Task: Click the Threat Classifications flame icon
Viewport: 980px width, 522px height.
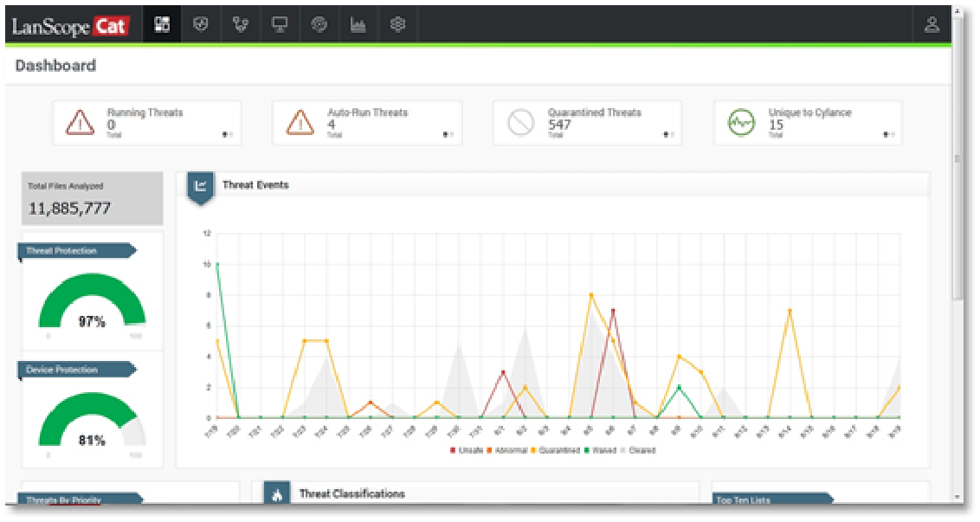Action: coord(276,495)
